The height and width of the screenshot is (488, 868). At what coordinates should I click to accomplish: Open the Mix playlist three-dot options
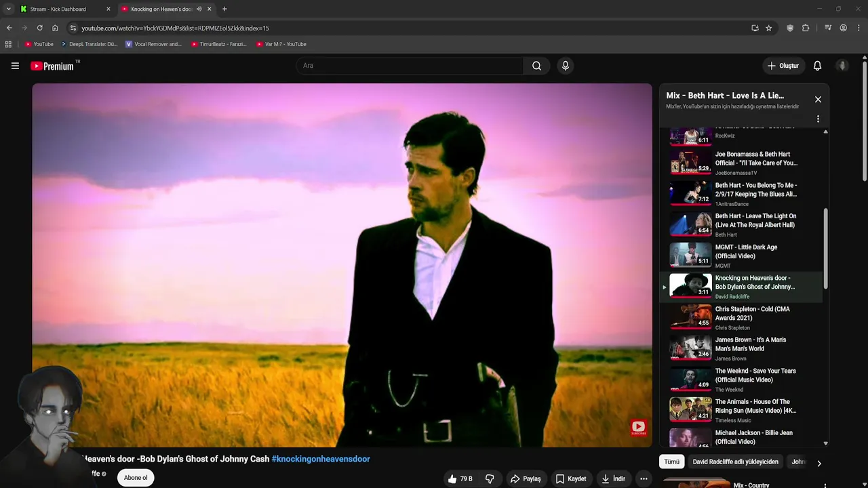(818, 119)
